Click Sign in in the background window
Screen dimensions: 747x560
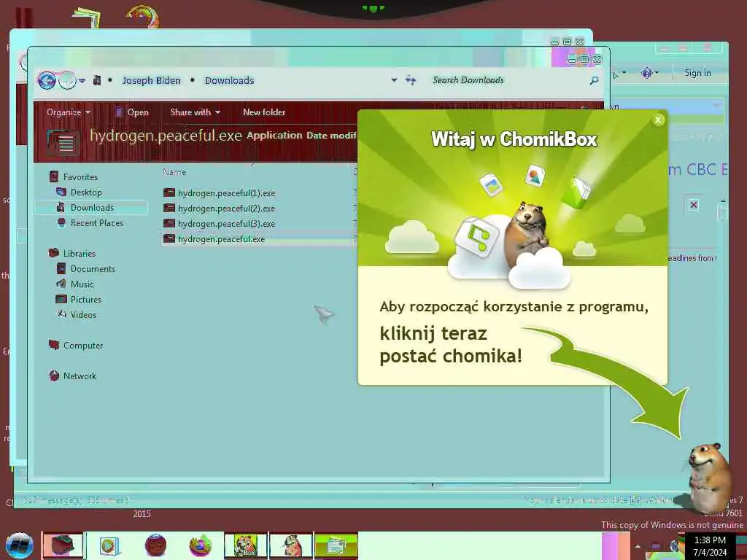coord(697,73)
